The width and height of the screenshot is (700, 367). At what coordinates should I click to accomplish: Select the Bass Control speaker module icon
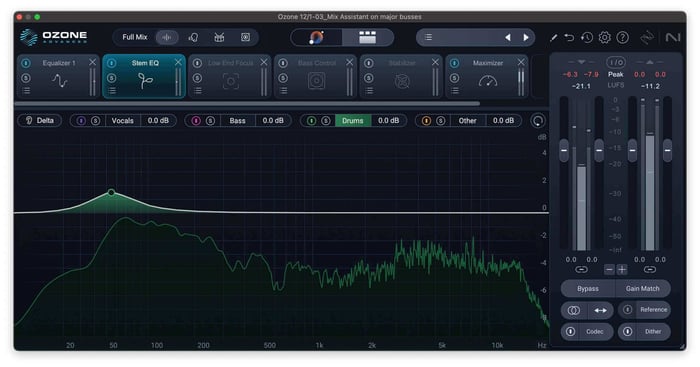coord(317,81)
